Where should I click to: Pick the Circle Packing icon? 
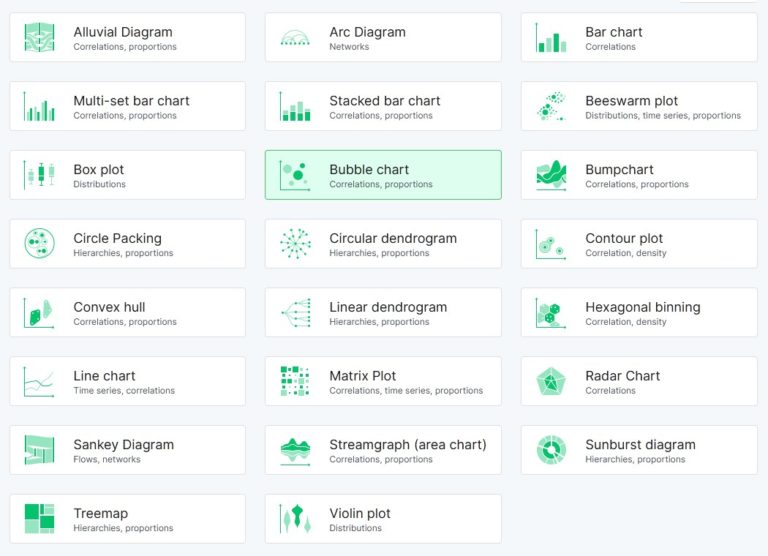point(39,243)
